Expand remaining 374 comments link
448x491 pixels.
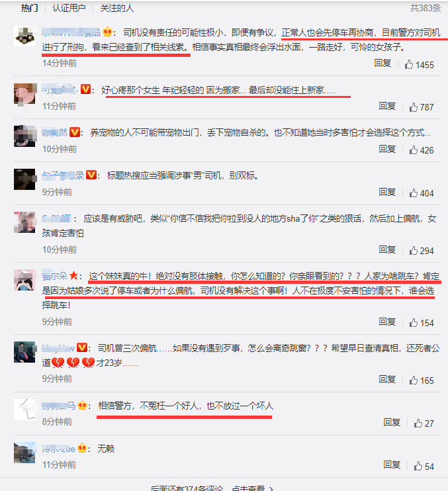212,488
